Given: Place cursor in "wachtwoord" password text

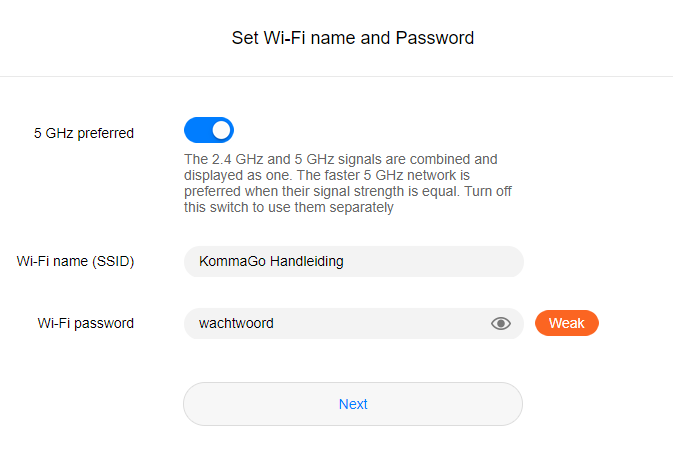Looking at the screenshot, I should [237, 323].
